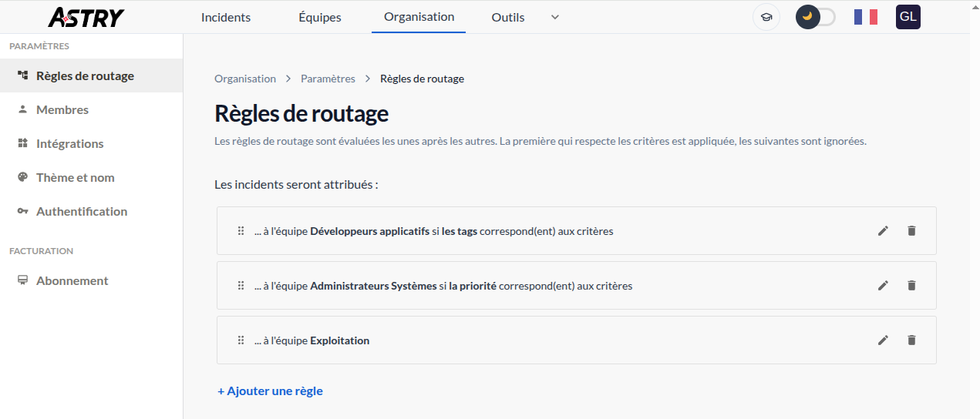Edit the Exploitation rule
The image size is (980, 419).
click(884, 340)
